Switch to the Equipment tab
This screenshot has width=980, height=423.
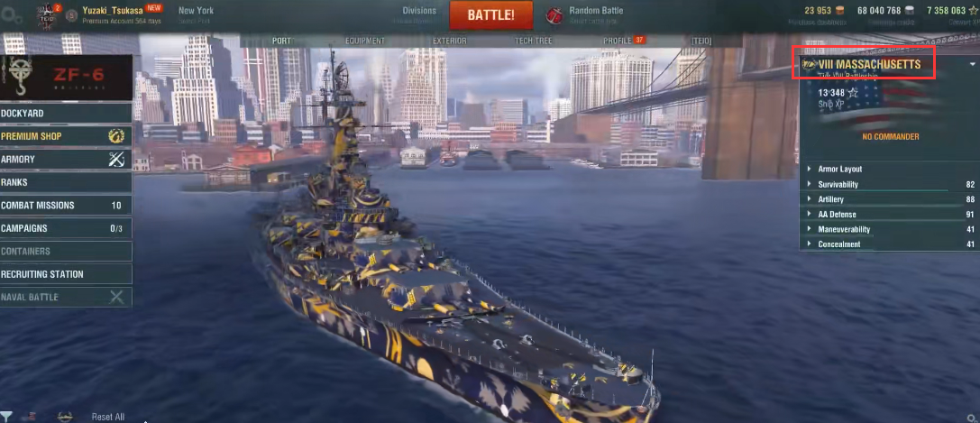pos(364,41)
